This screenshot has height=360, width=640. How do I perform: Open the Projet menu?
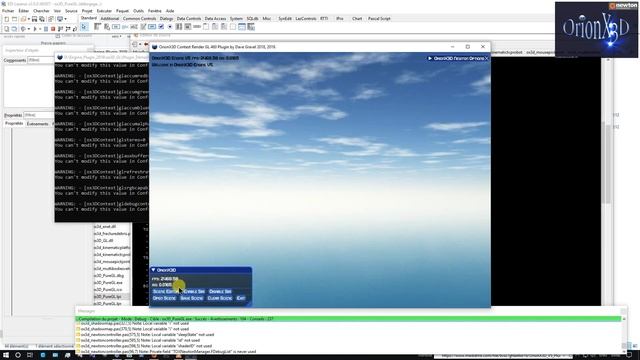[87, 11]
